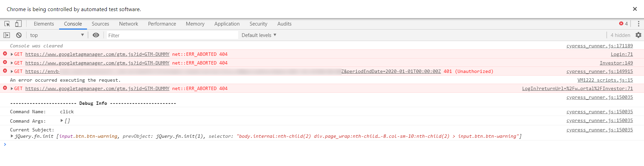Click the error icon on the 401 row

click(5, 71)
